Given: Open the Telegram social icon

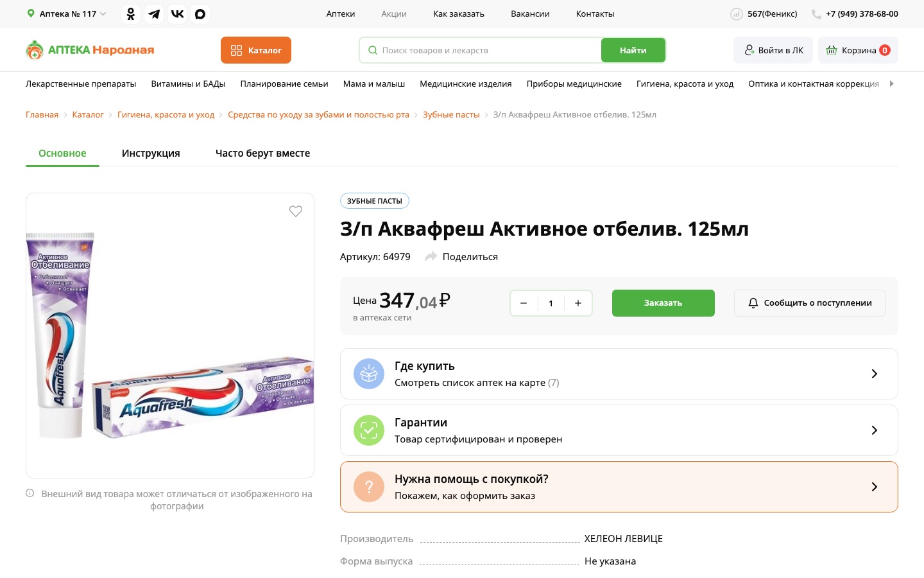Looking at the screenshot, I should [154, 13].
